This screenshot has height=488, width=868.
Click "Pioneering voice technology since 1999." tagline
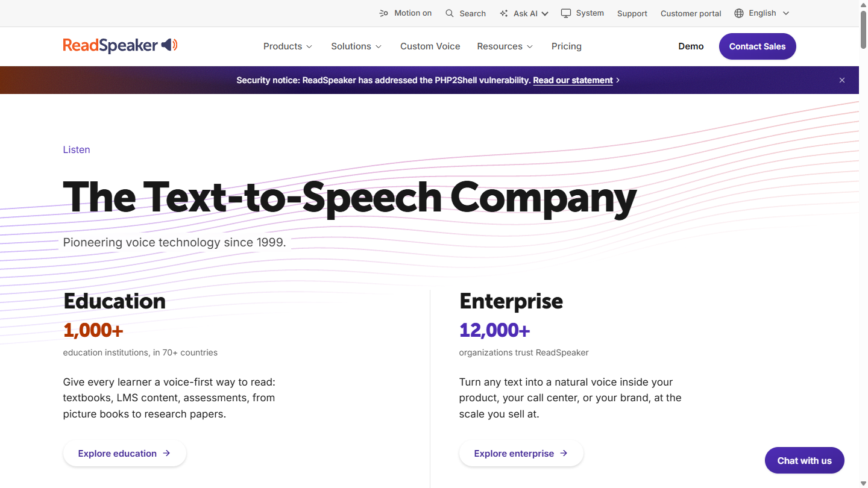(x=175, y=243)
